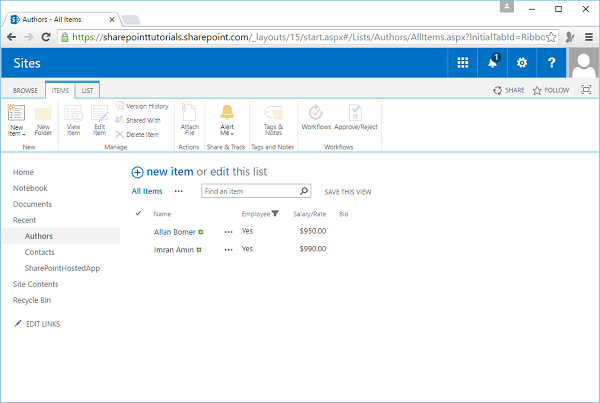Viewport: 600px width, 403px height.
Task: Open the ellipsis menu for Allan Bomer
Action: pyautogui.click(x=228, y=231)
